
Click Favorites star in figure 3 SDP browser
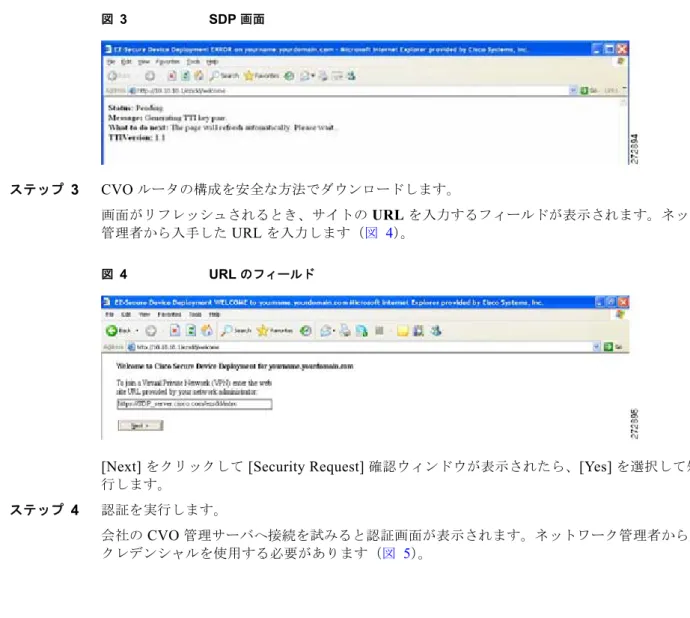click(249, 76)
